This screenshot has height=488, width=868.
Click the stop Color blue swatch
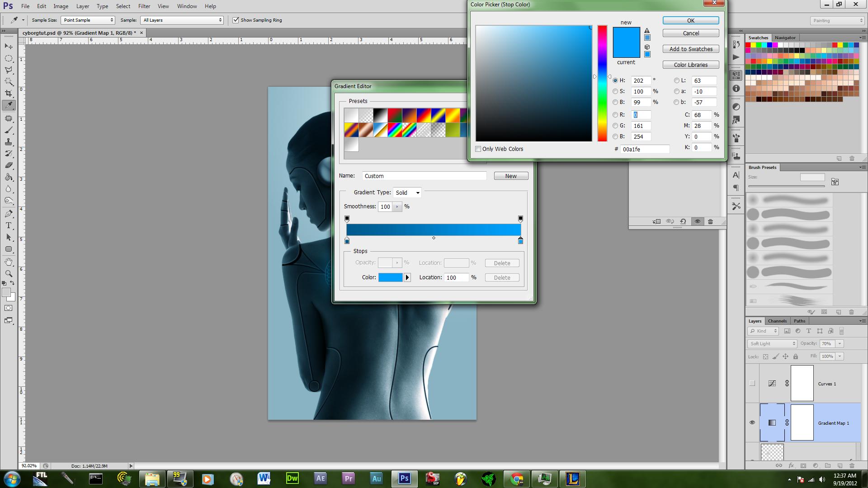(x=390, y=277)
